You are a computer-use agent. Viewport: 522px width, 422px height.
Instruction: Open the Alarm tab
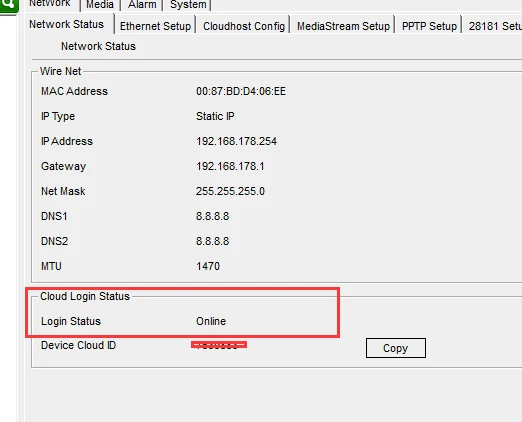coord(142,5)
